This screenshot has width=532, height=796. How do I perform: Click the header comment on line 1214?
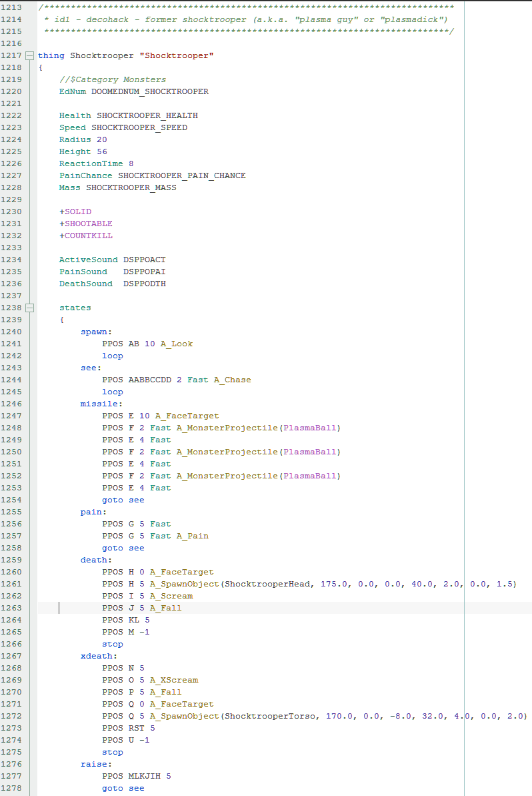[x=246, y=19]
